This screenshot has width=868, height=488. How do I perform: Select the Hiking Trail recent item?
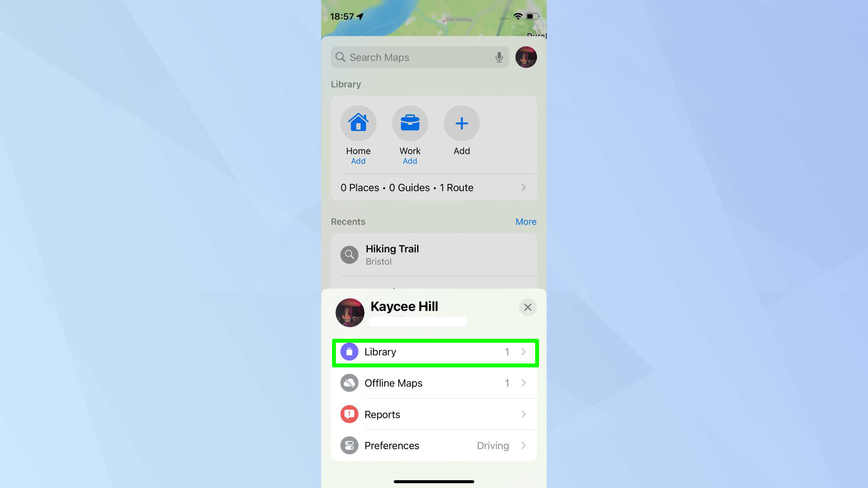434,255
